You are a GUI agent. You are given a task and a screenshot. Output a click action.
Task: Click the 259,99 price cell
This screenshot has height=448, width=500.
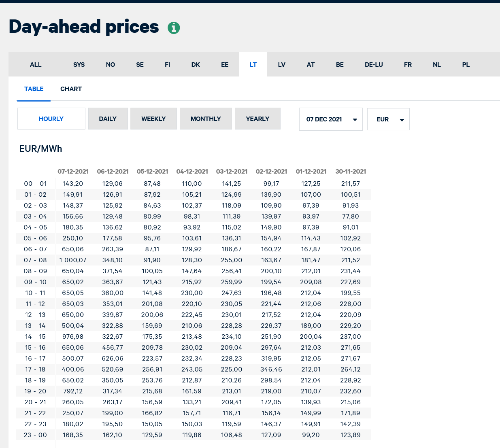[x=232, y=282]
